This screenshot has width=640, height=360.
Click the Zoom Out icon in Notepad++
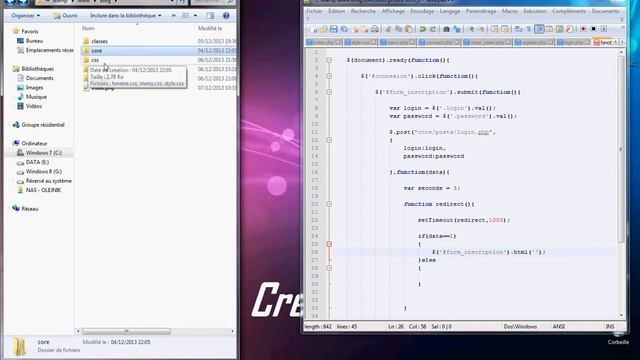[482, 29]
